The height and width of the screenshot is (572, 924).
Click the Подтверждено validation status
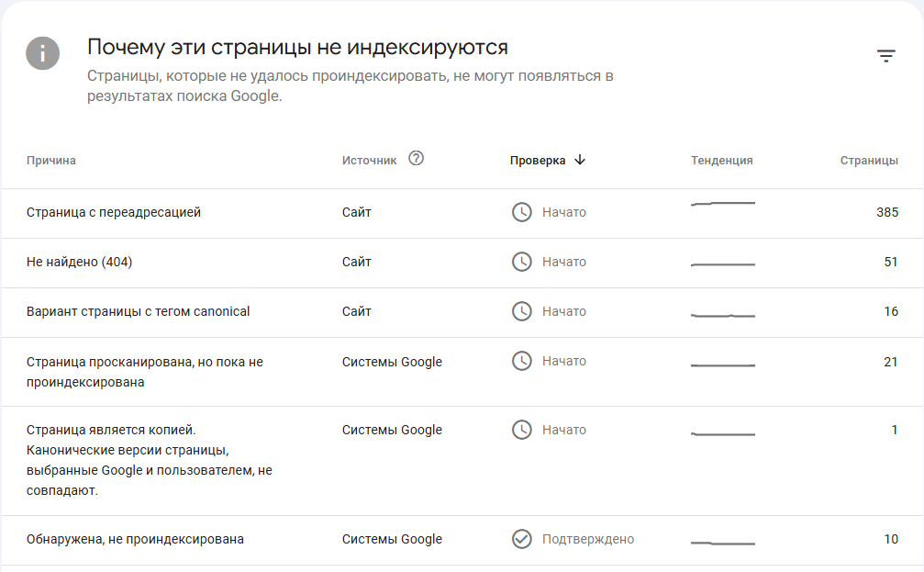click(588, 539)
